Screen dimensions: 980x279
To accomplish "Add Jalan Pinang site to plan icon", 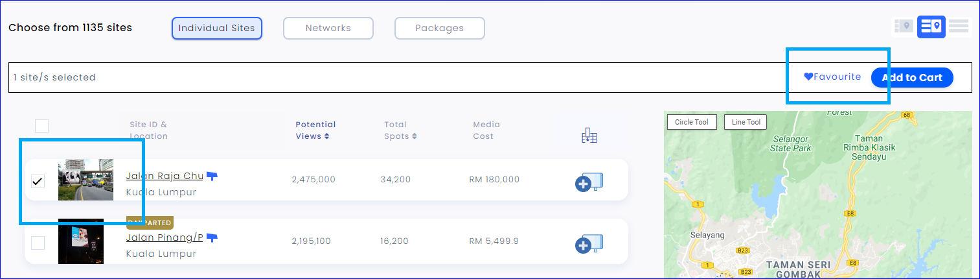I will (x=589, y=244).
